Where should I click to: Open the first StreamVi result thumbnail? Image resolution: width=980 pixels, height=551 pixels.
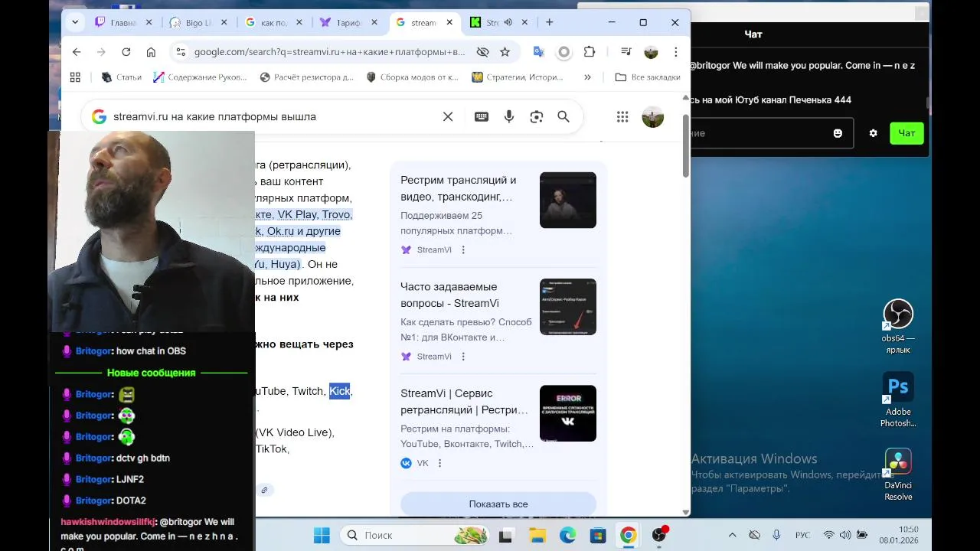568,200
